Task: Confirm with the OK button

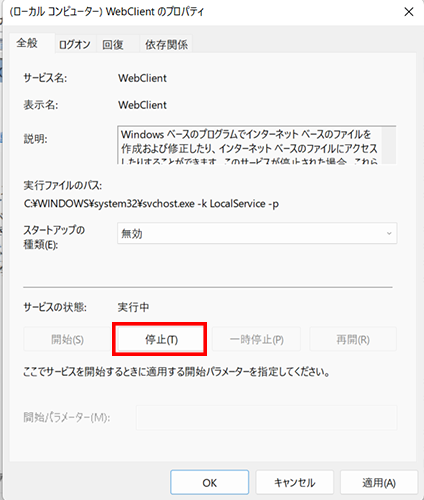Action: tap(209, 482)
